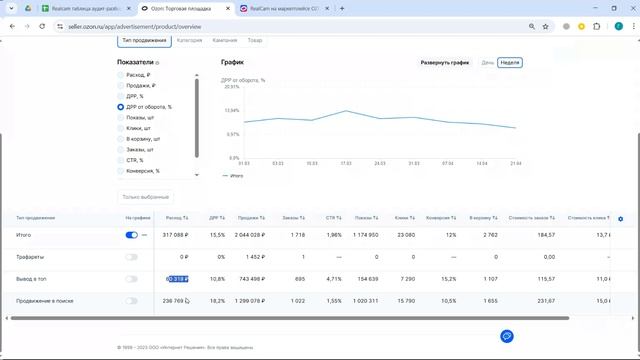The height and width of the screenshot is (360, 640).
Task: Select the CTR, % metric radio
Action: 120,160
